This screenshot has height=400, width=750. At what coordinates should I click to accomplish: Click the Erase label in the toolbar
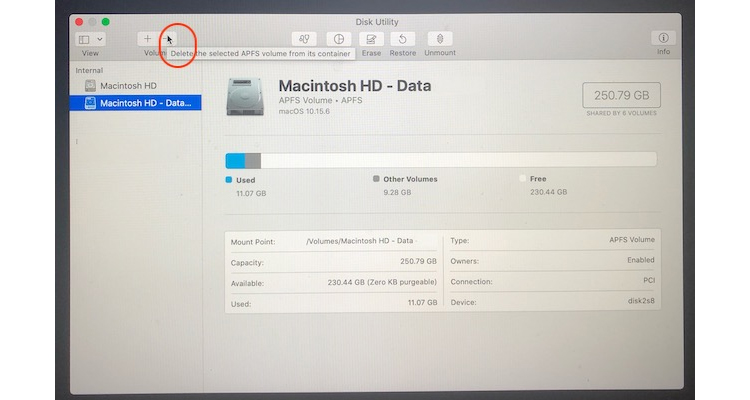[371, 53]
